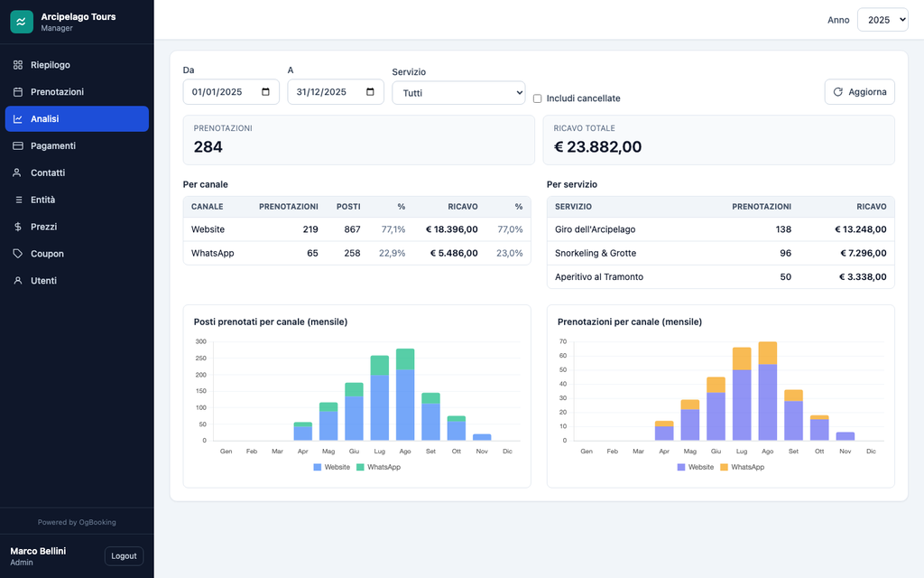Enable the Includi cancellate checkbox
Viewport: 924px width, 578px height.
pyautogui.click(x=538, y=98)
